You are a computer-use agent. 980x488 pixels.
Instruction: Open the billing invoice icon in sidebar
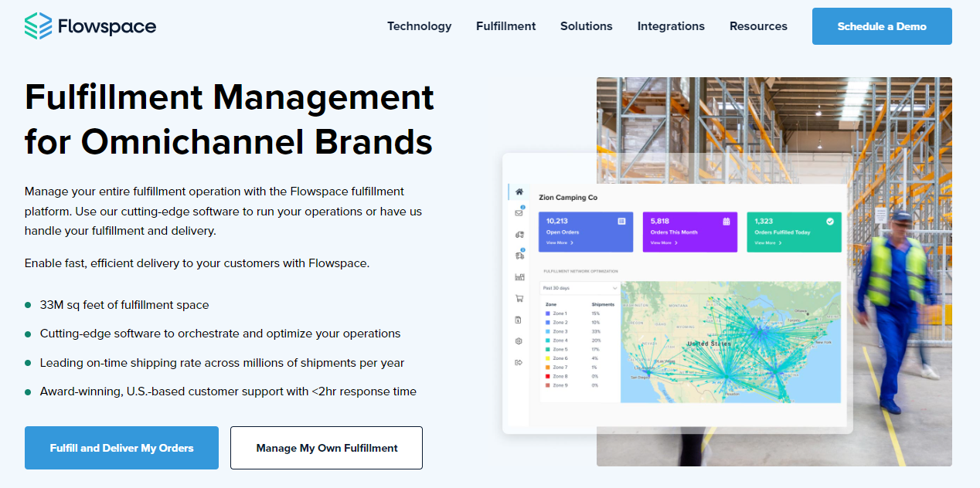tap(519, 319)
